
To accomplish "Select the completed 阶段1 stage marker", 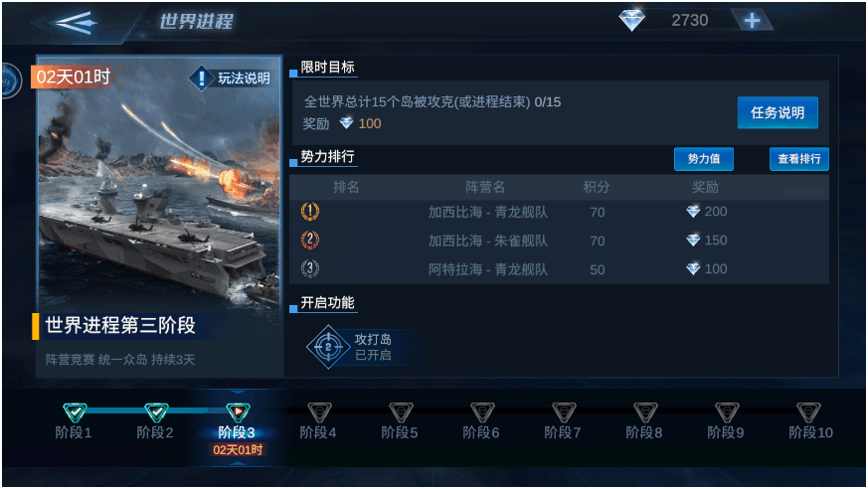I will pos(75,412).
